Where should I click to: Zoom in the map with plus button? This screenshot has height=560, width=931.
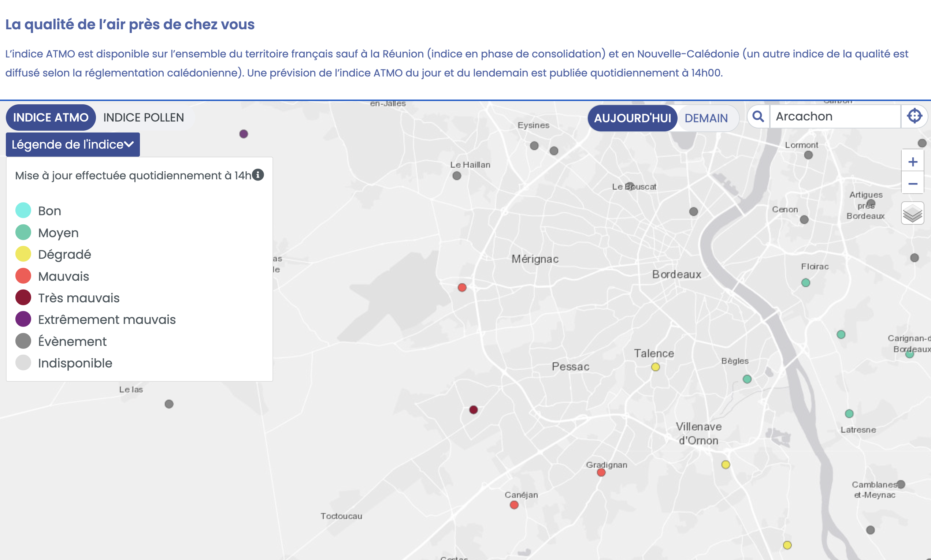coord(912,162)
